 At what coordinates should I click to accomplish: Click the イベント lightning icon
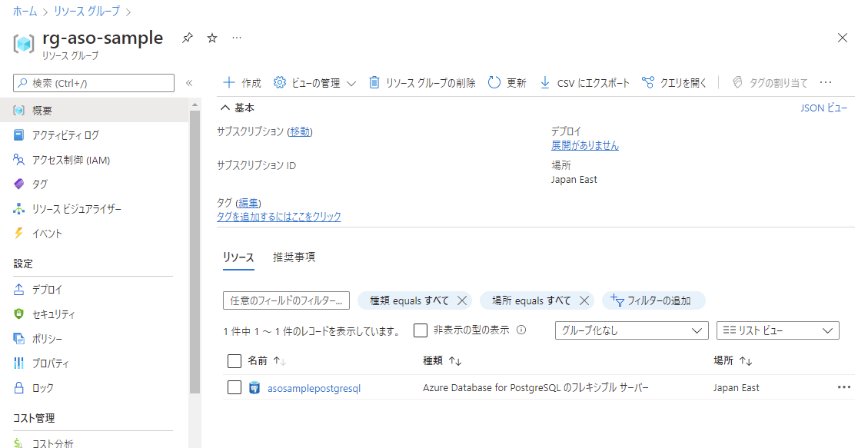[x=18, y=234]
